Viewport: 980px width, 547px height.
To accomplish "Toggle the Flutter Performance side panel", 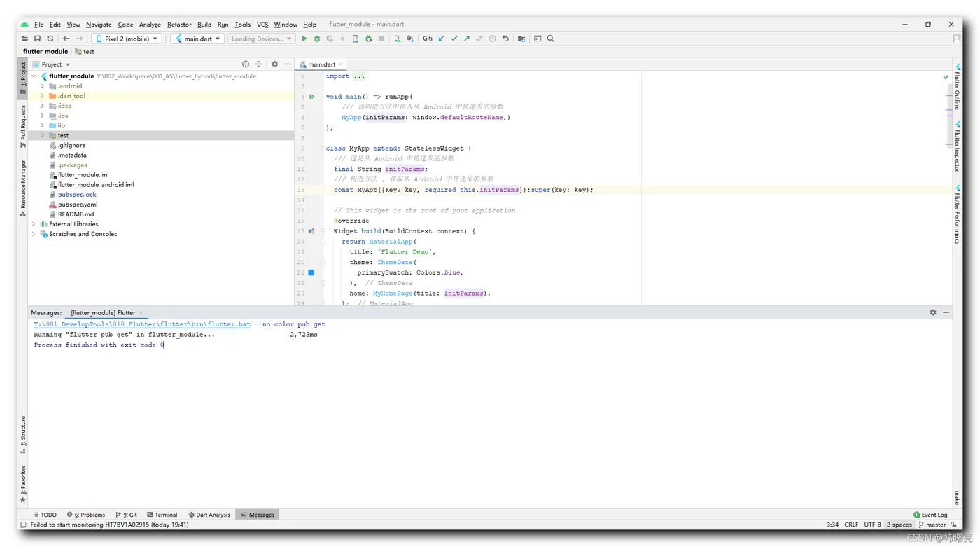I will 957,214.
